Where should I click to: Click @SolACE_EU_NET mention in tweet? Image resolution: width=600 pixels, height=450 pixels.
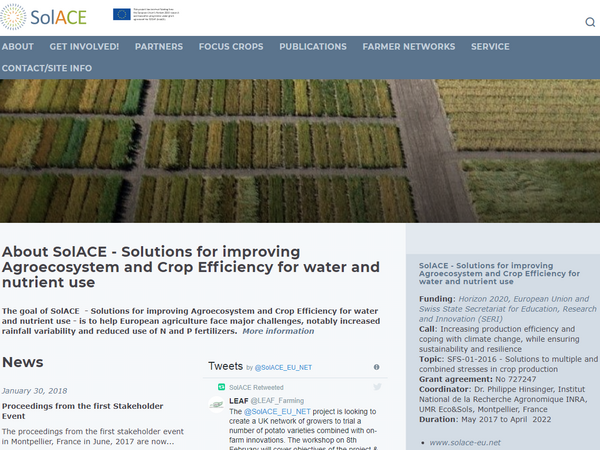point(277,412)
